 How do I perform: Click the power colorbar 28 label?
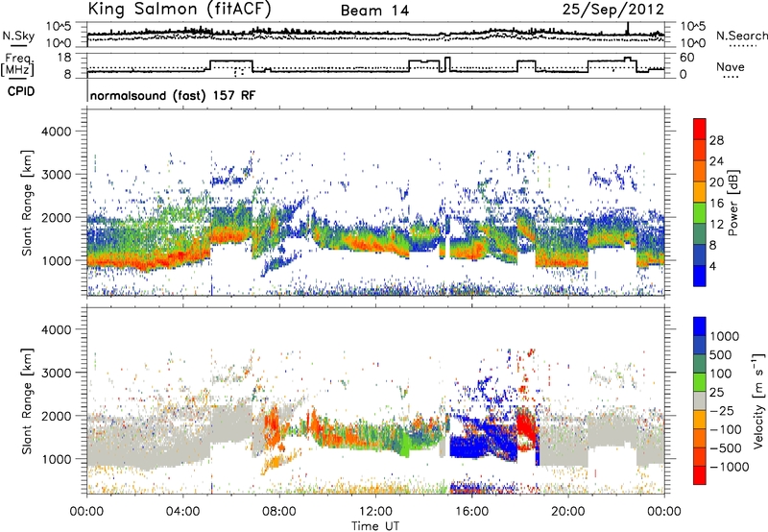716,140
